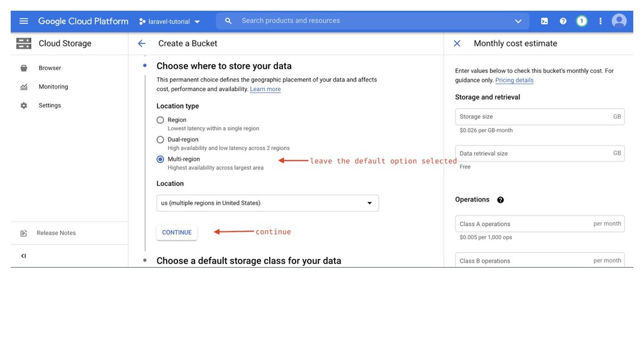644x362 pixels.
Task: Click the Cloud Storage product icon
Action: point(24,43)
